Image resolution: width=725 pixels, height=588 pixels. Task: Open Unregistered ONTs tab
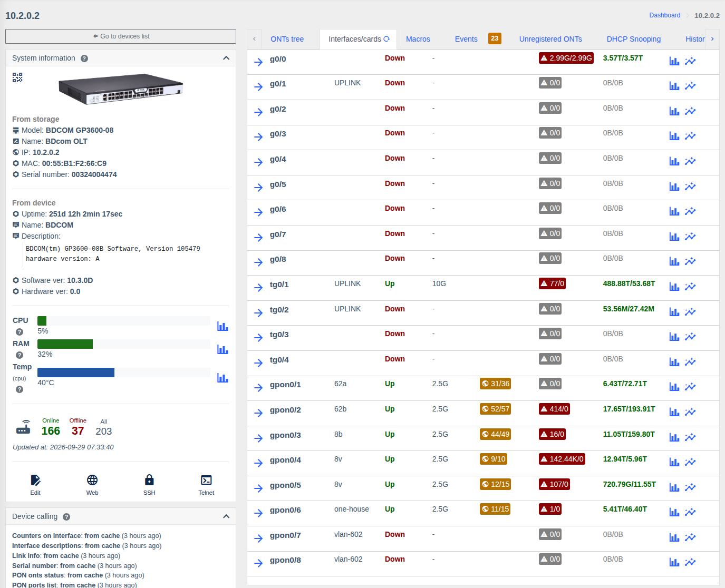click(550, 39)
